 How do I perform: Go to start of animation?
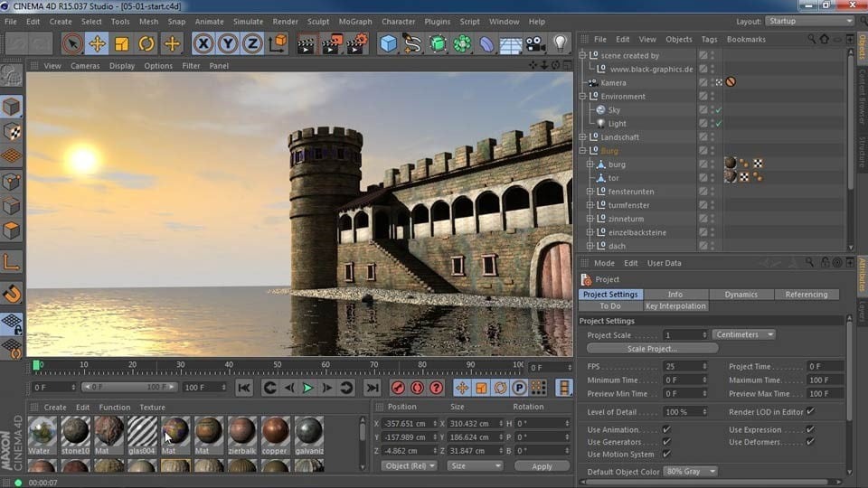point(244,388)
